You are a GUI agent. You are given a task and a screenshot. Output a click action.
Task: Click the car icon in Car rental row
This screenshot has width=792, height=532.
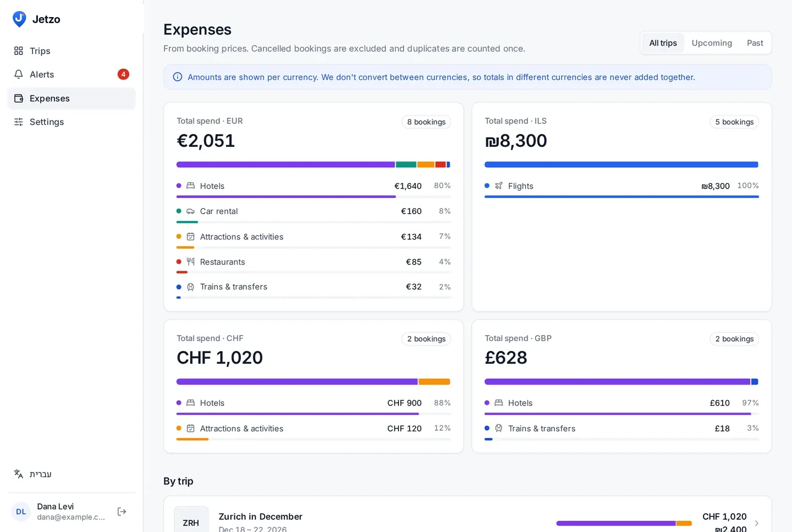(190, 211)
